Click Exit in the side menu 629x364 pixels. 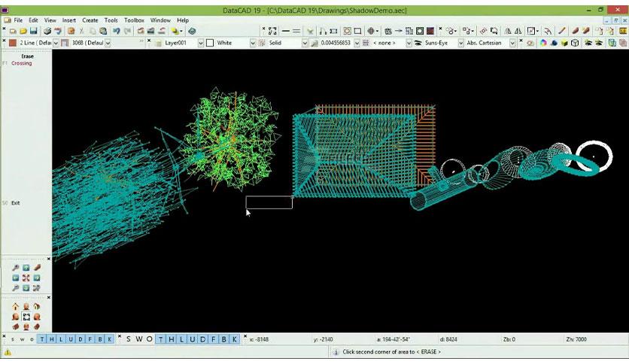point(15,203)
